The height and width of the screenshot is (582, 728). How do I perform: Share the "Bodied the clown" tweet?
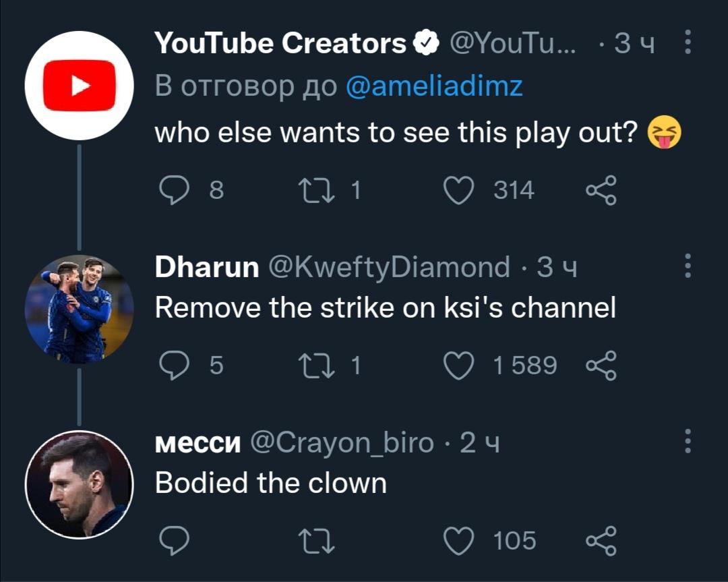(601, 540)
